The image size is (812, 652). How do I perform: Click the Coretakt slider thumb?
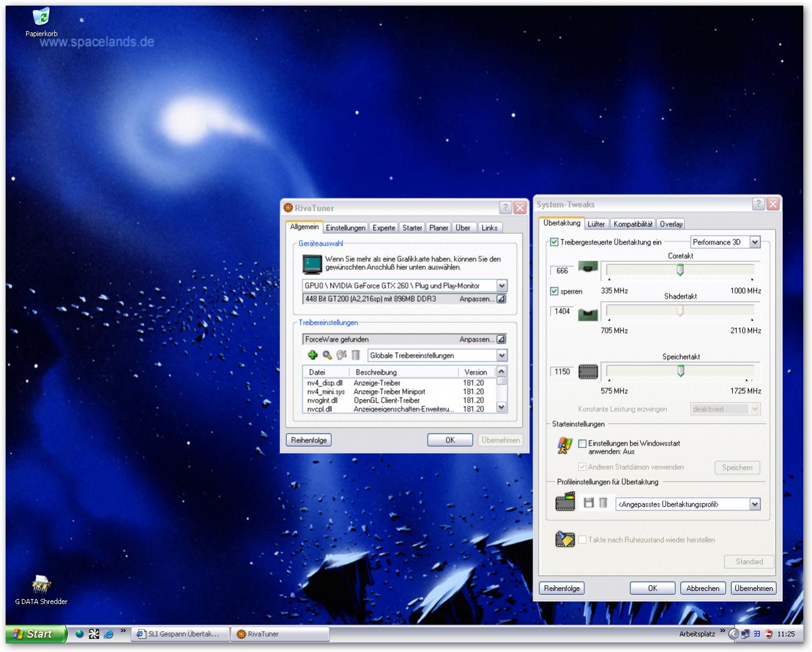coord(680,270)
